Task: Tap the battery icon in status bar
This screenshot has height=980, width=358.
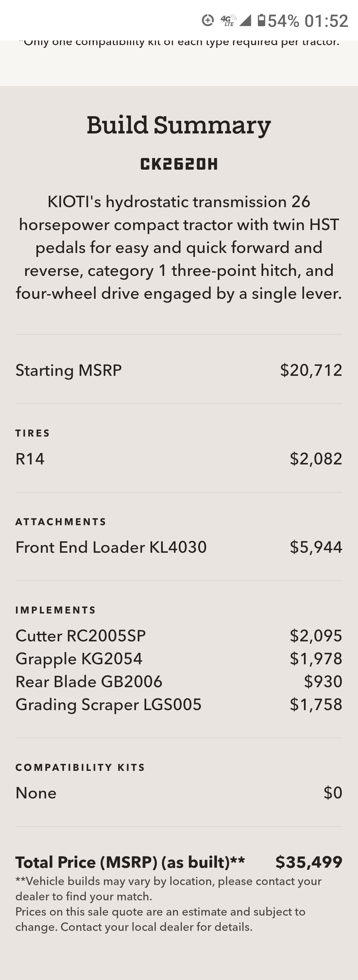Action: 262,20
